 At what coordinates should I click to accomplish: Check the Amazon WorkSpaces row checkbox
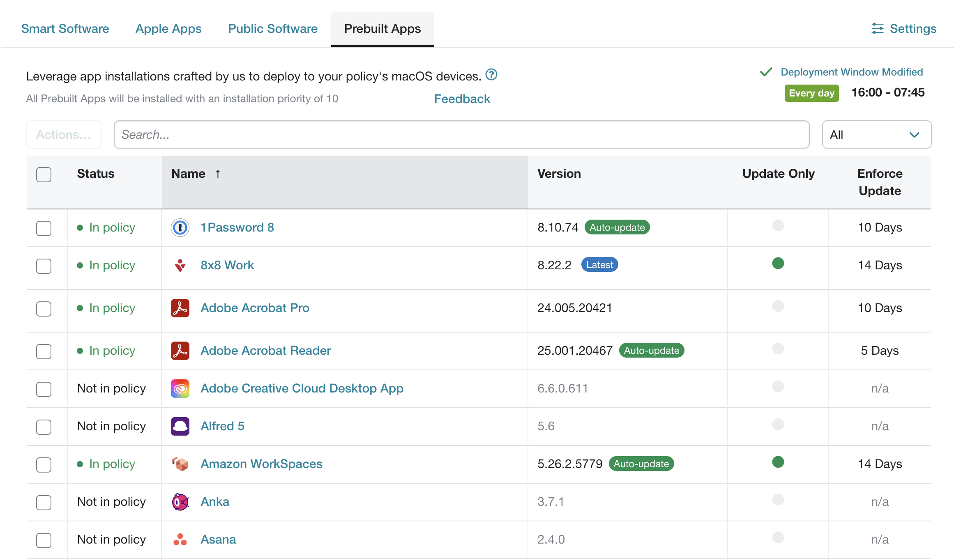(44, 464)
